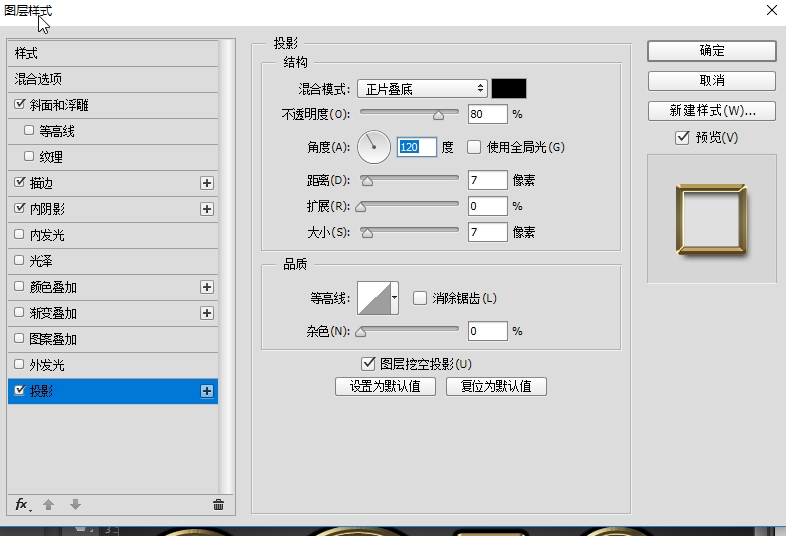Enable the 等高线 sub-option checkbox
786x536 pixels.
point(29,130)
